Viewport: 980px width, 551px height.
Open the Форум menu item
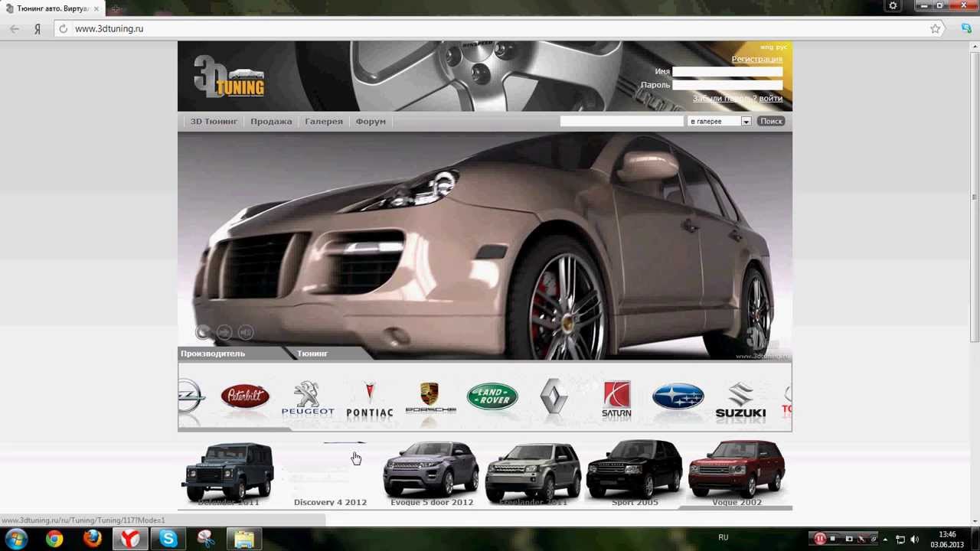(371, 122)
